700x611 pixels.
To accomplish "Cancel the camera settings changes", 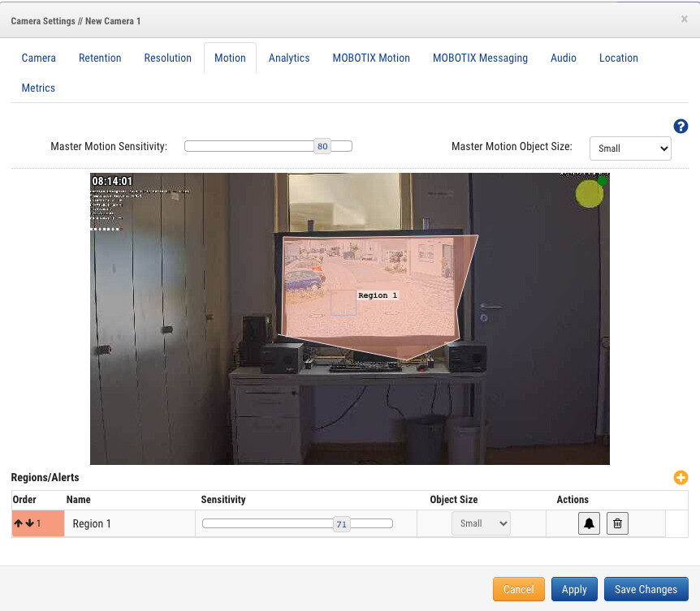I will [518, 590].
